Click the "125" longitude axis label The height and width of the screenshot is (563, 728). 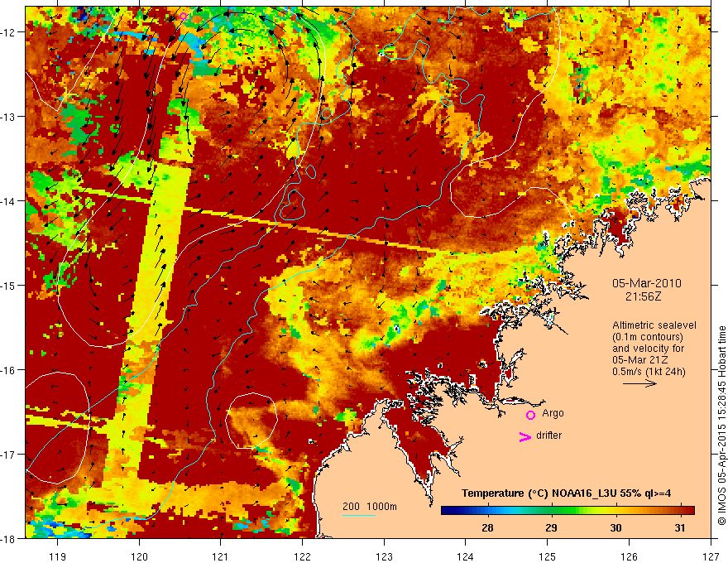pyautogui.click(x=548, y=556)
